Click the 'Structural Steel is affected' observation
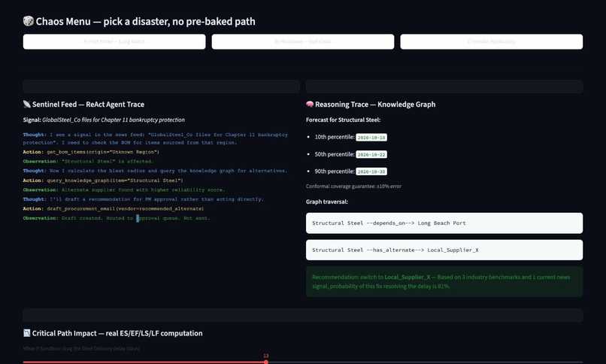 click(x=88, y=161)
